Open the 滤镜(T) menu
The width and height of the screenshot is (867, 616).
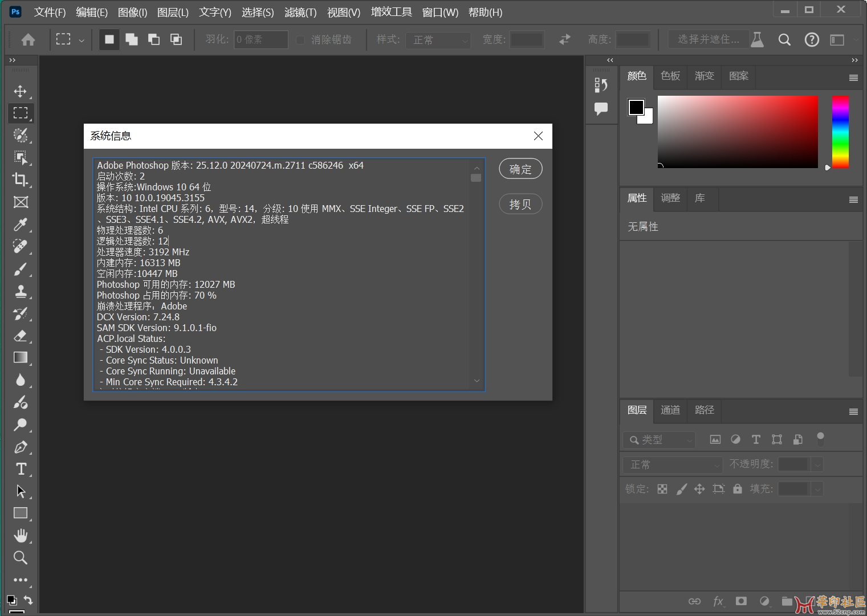point(300,13)
